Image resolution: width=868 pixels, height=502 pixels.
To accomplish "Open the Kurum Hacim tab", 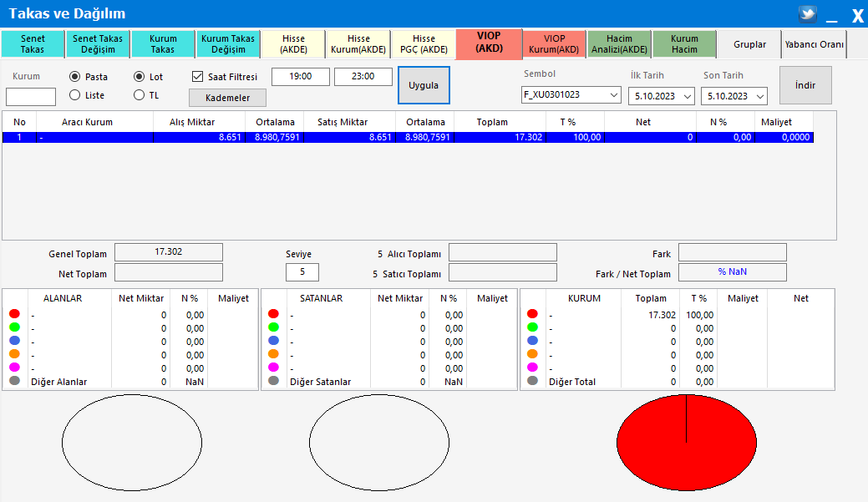I will (x=684, y=43).
